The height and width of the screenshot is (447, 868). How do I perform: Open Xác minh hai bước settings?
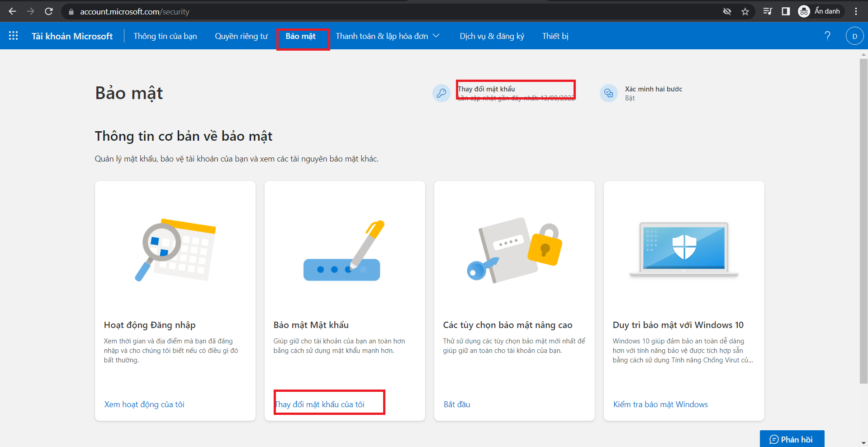tap(654, 89)
